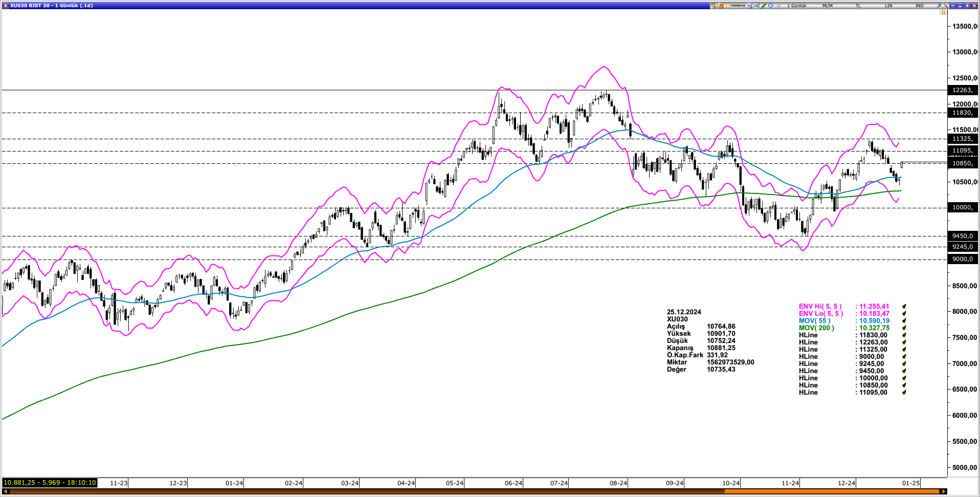
Task: Click the 10.881,25 - 5.969 status box
Action: (50, 483)
